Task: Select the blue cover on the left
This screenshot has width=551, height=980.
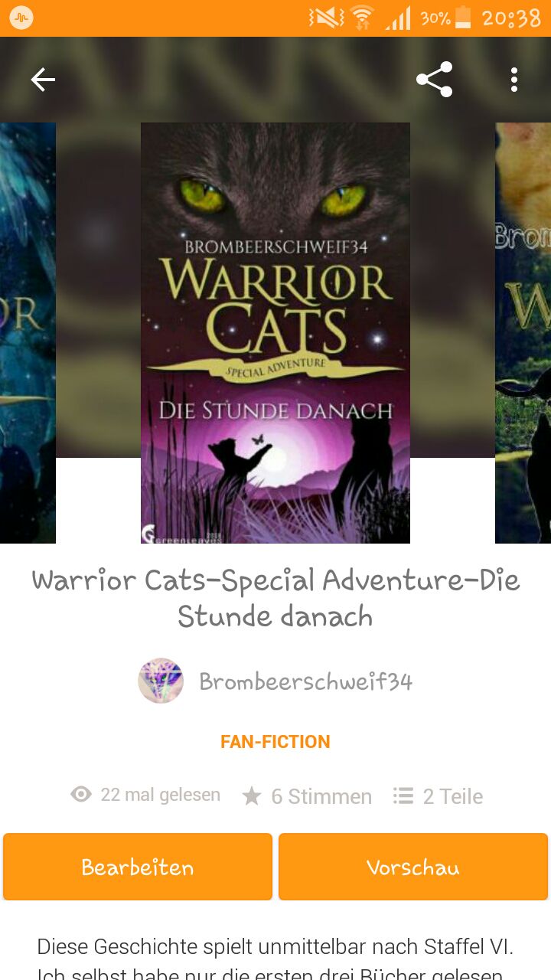Action: (28, 333)
